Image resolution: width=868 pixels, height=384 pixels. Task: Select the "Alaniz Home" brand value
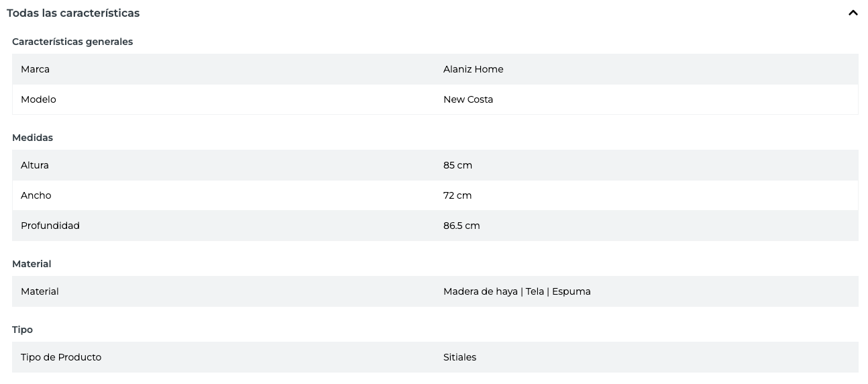click(x=473, y=69)
